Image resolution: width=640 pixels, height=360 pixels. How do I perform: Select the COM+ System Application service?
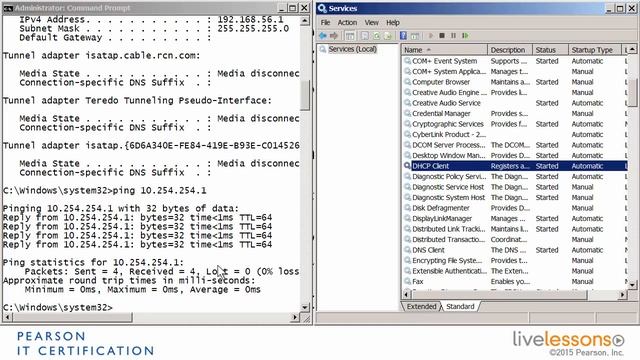(515, 71)
